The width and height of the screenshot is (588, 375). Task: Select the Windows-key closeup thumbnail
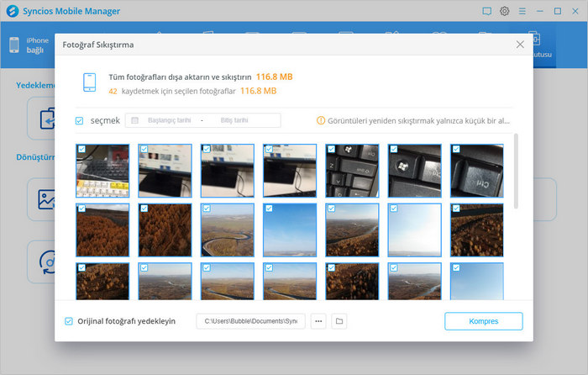(x=414, y=171)
